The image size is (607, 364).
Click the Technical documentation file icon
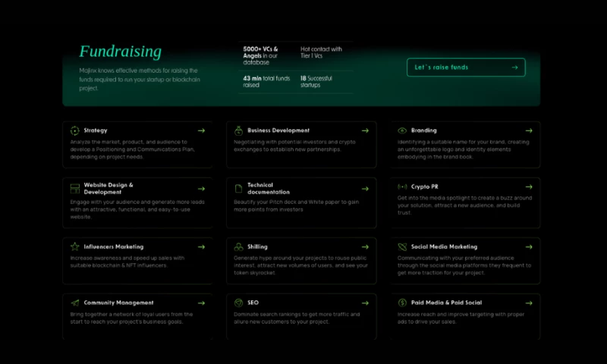[x=238, y=188]
